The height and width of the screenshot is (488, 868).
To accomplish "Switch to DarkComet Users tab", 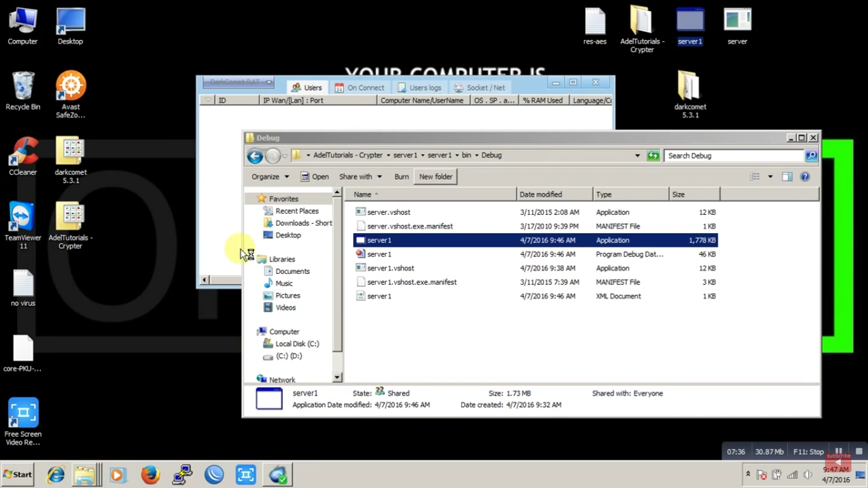I will tap(307, 88).
